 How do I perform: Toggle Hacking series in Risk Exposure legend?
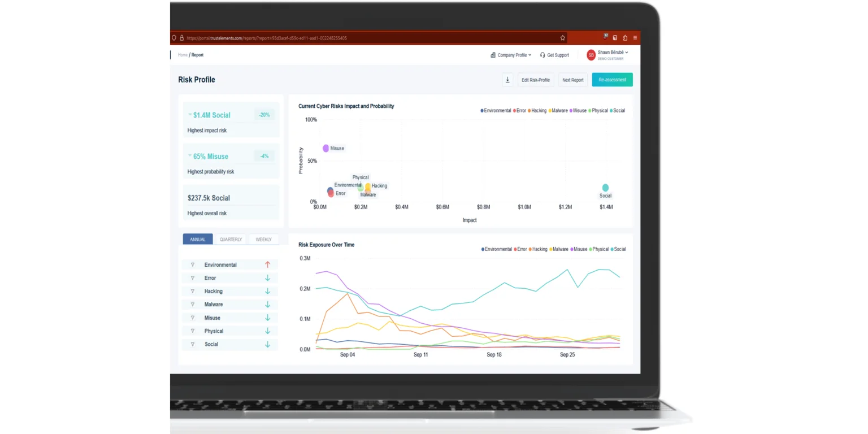[x=537, y=249]
